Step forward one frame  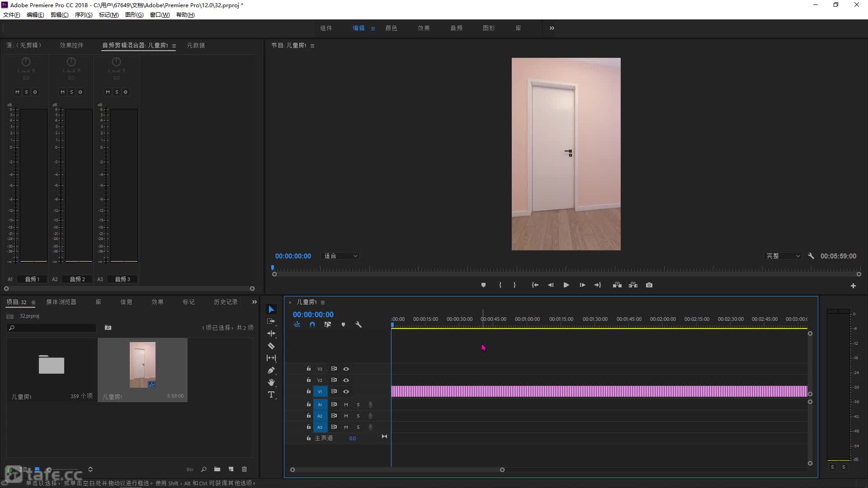coord(582,285)
